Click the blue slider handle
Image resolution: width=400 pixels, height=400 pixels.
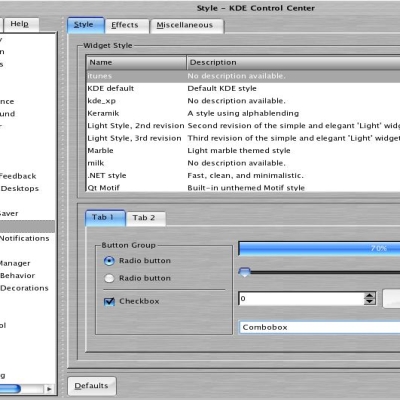tap(245, 272)
